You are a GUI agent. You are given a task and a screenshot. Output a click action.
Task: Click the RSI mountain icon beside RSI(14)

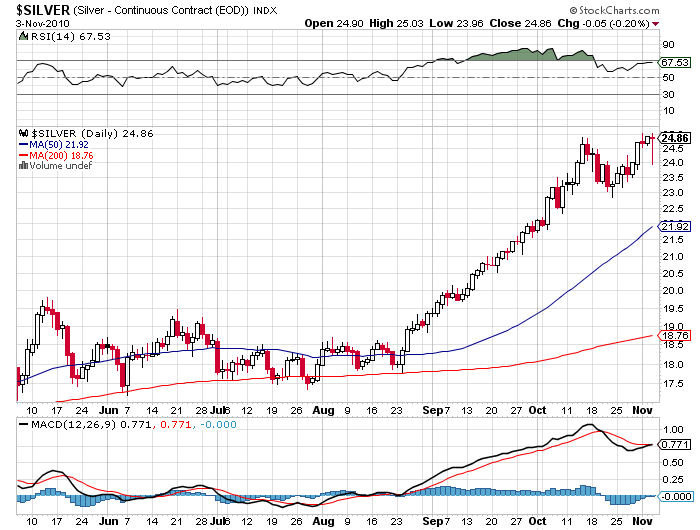[x=23, y=36]
